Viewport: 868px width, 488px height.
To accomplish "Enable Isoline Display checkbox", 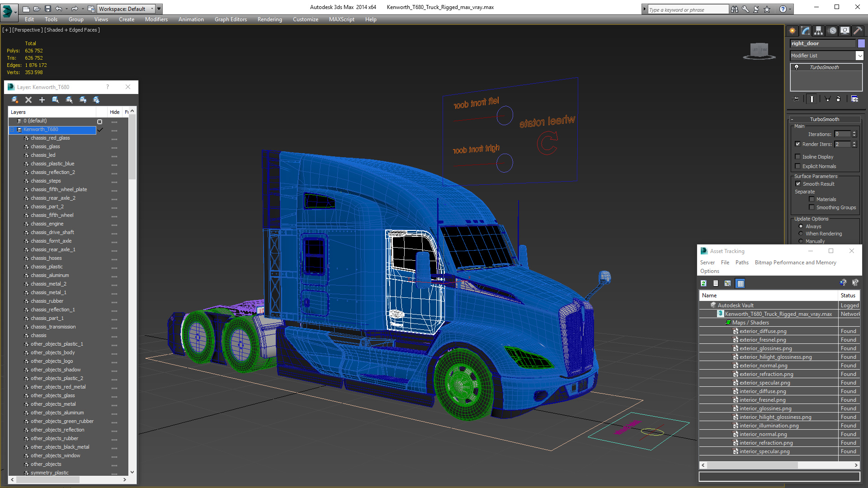I will [x=797, y=157].
